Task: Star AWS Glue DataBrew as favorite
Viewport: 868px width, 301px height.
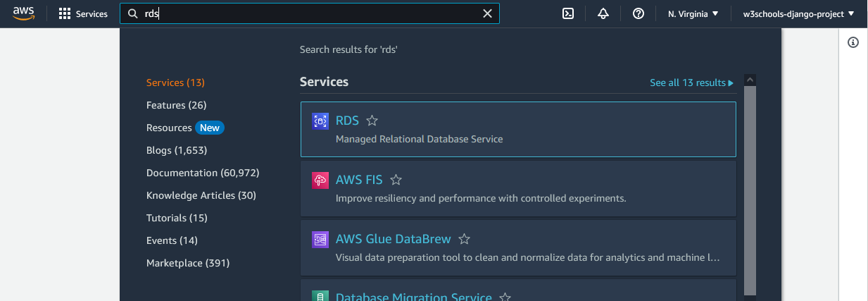Action: coord(465,240)
